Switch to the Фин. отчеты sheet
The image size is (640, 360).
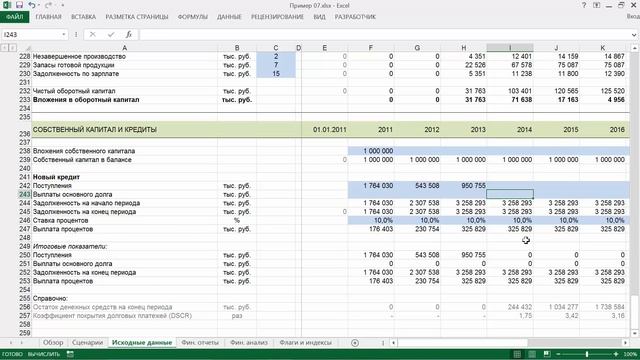200,342
